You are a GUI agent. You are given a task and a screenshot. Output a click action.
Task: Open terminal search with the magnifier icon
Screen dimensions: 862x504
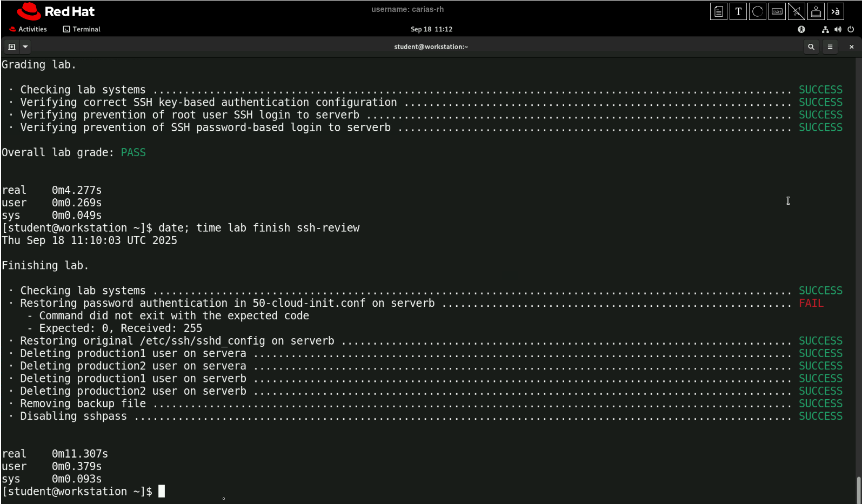point(811,47)
